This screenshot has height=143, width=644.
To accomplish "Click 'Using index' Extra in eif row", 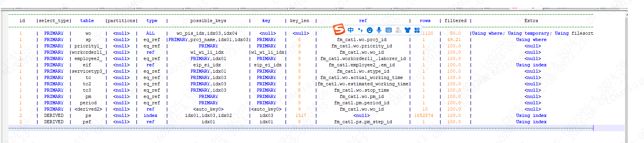I will [x=531, y=65].
